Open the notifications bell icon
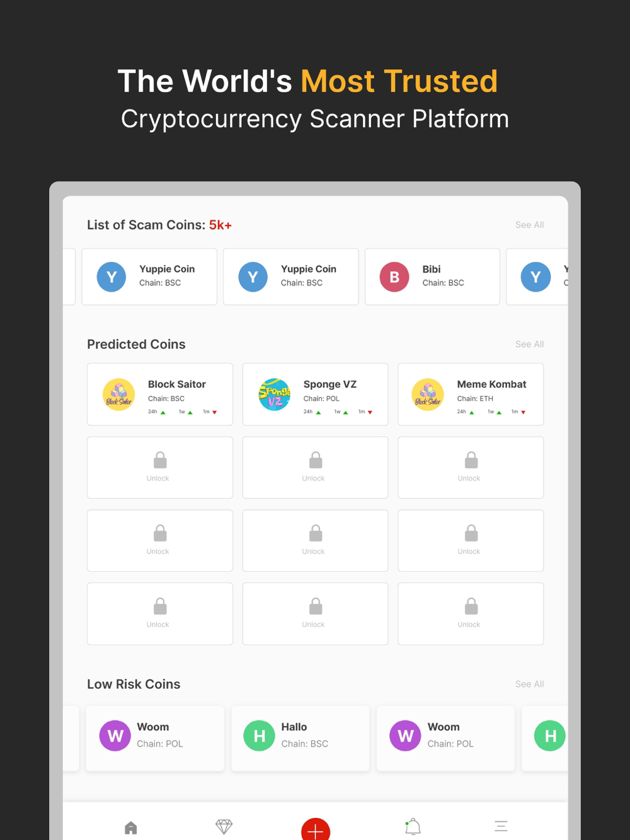 (413, 826)
